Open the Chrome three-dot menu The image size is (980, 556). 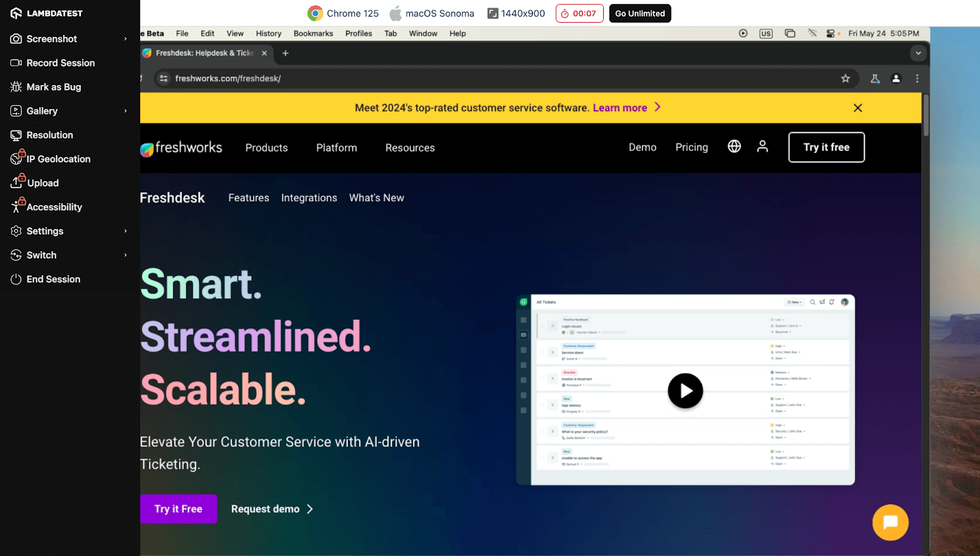click(x=917, y=78)
